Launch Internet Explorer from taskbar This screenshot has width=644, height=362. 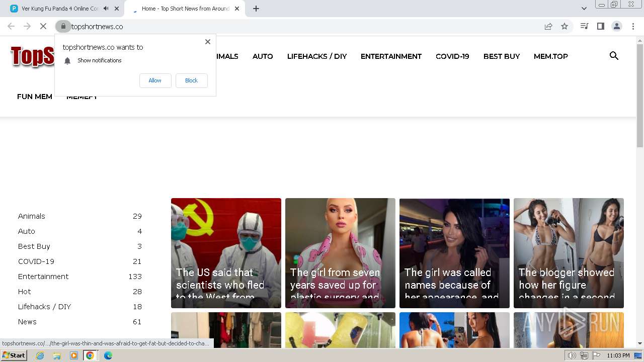(x=40, y=355)
